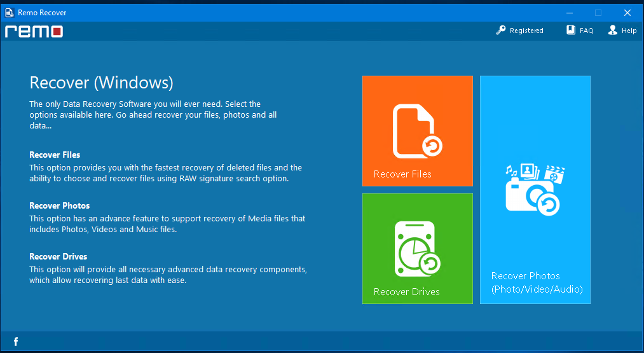644x353 pixels.
Task: Click the Recover Files tile label
Action: [x=402, y=174]
